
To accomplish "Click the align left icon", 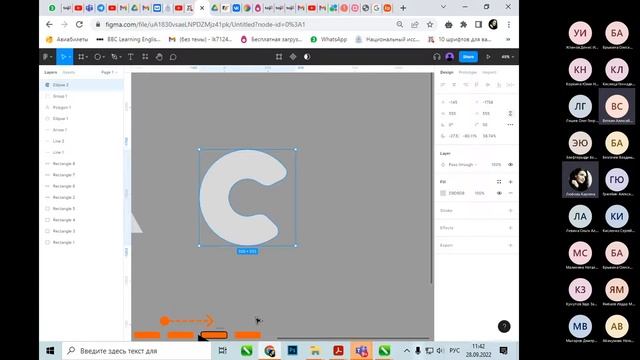I will coord(442,85).
